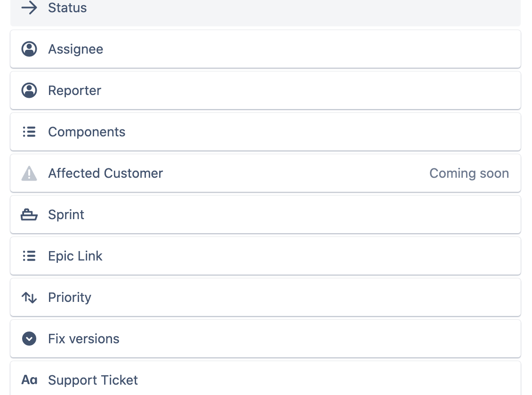Click the list icon beside Components
The width and height of the screenshot is (532, 395).
[29, 132]
